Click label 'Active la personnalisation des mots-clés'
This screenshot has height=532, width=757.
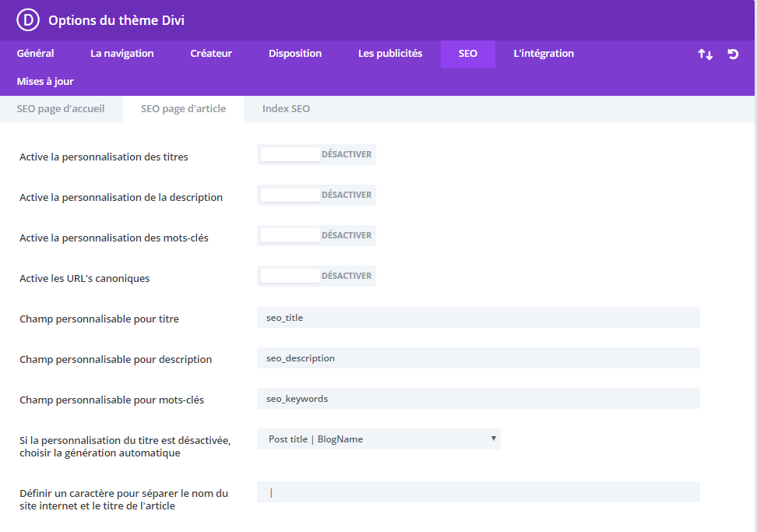click(x=114, y=238)
